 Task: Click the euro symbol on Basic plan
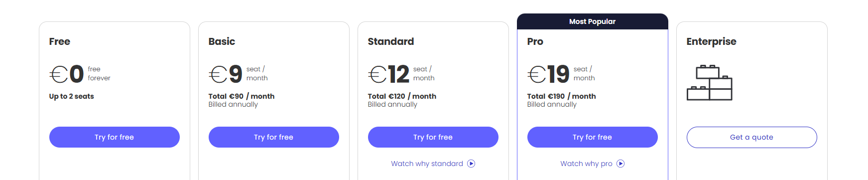tap(218, 75)
